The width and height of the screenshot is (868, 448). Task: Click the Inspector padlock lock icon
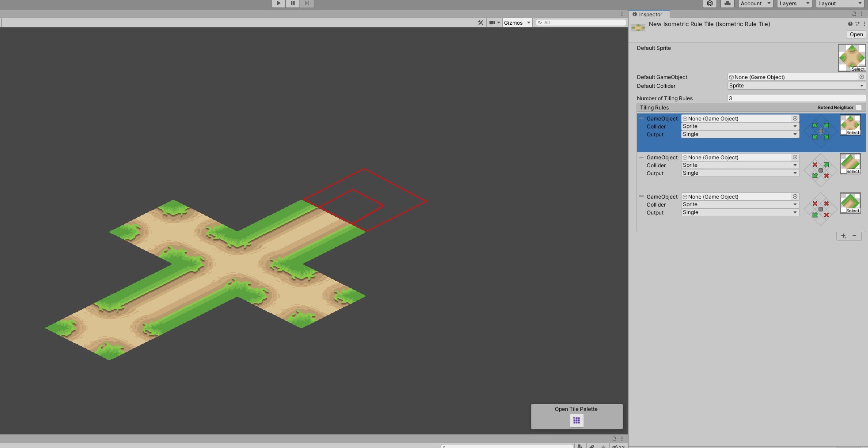pos(854,14)
